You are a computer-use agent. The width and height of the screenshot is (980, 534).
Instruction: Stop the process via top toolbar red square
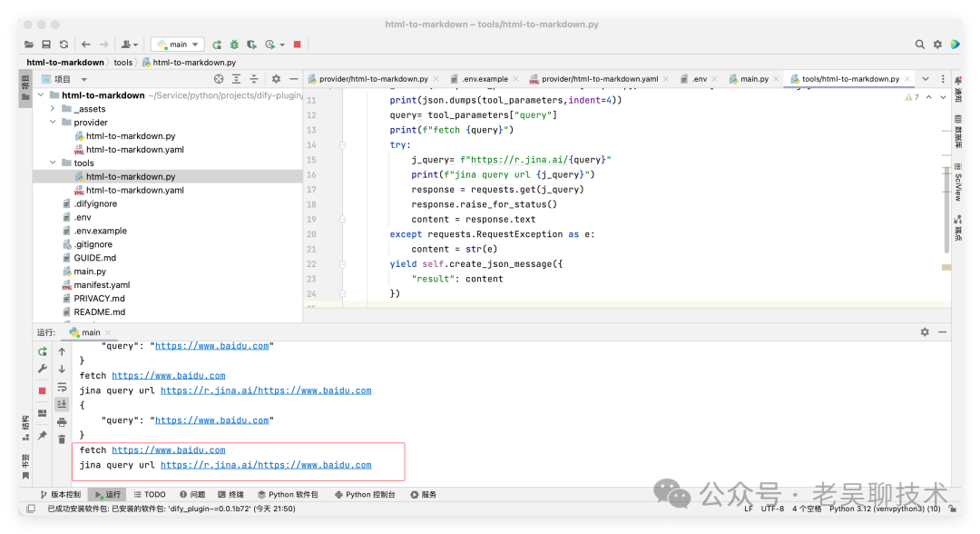298,44
